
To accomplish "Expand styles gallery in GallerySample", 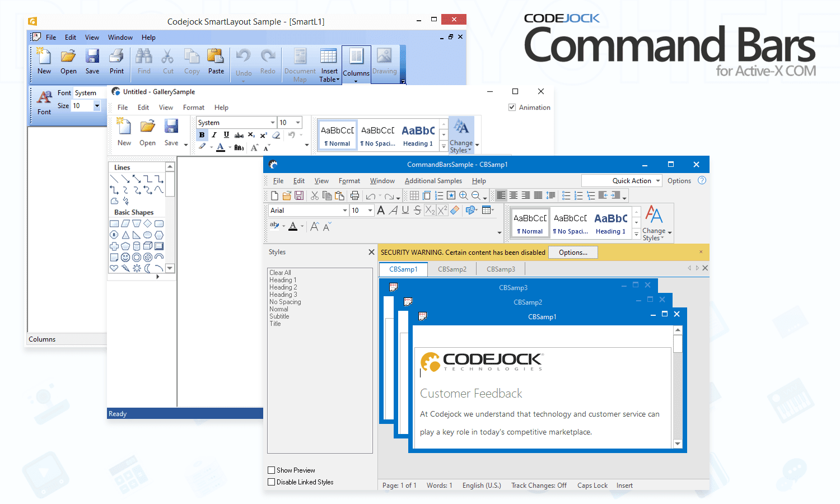I will click(444, 146).
